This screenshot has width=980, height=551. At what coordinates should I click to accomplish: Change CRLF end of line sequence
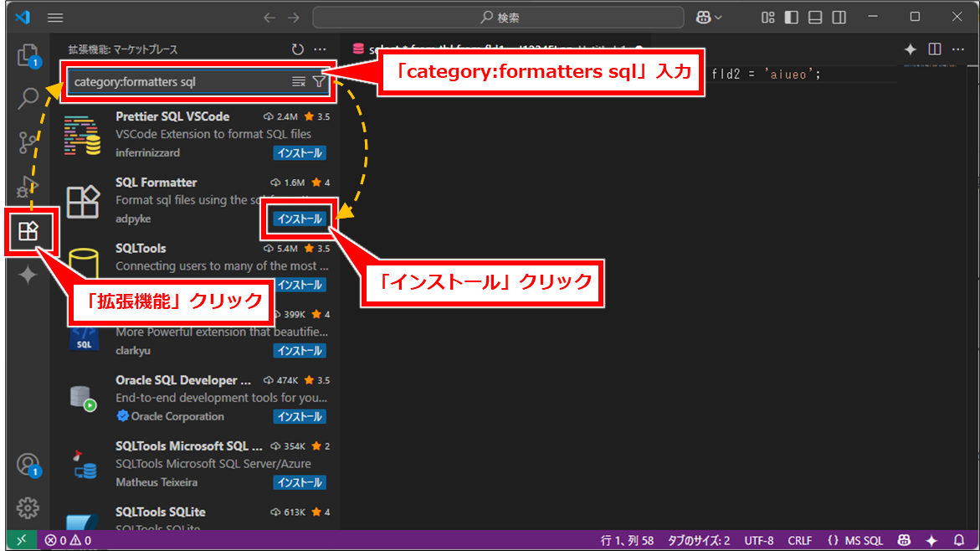pos(800,540)
